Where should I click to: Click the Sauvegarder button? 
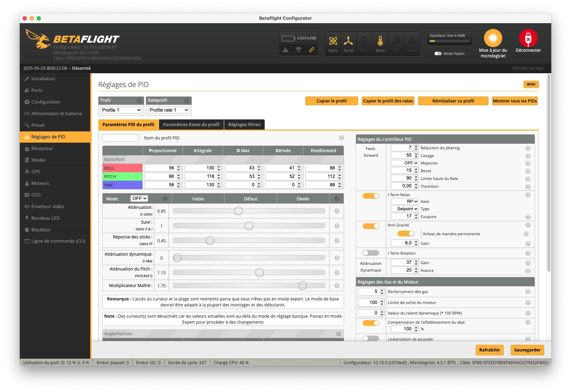tap(527, 350)
